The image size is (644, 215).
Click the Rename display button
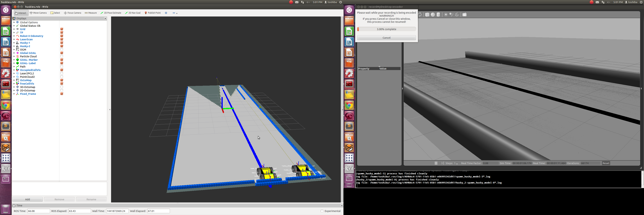coord(91,199)
